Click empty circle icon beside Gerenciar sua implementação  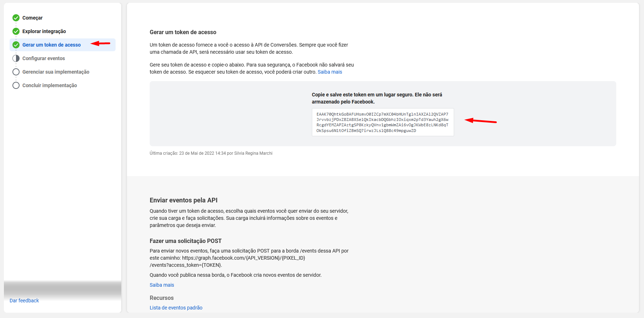pyautogui.click(x=16, y=72)
